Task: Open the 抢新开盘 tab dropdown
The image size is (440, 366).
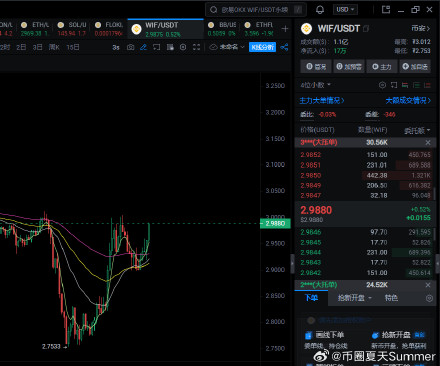Action: [x=354, y=298]
